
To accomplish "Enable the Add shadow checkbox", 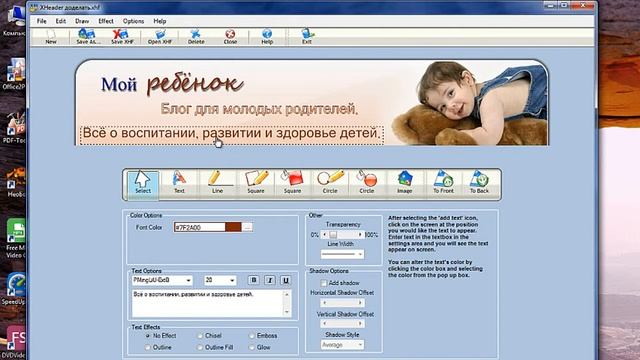I will click(324, 283).
